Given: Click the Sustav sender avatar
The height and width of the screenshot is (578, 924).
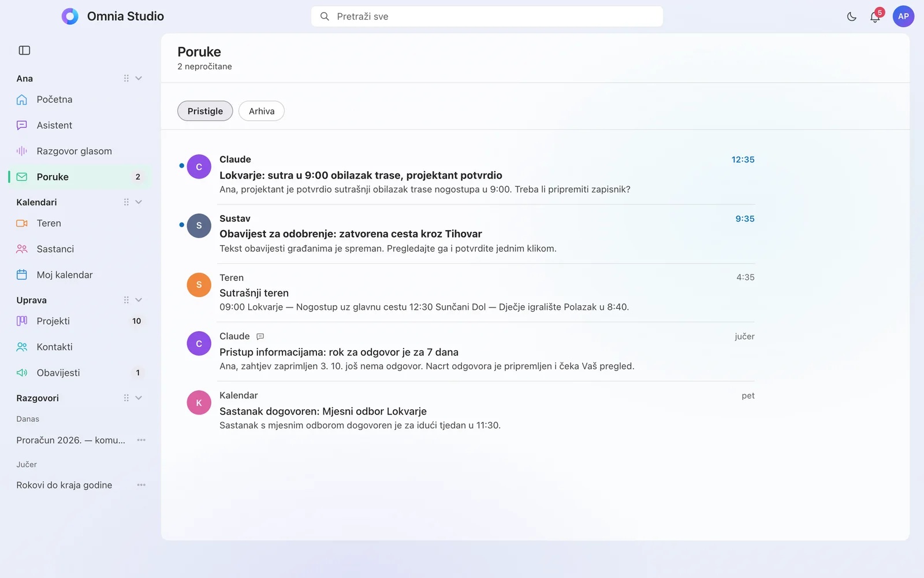Looking at the screenshot, I should 199,225.
